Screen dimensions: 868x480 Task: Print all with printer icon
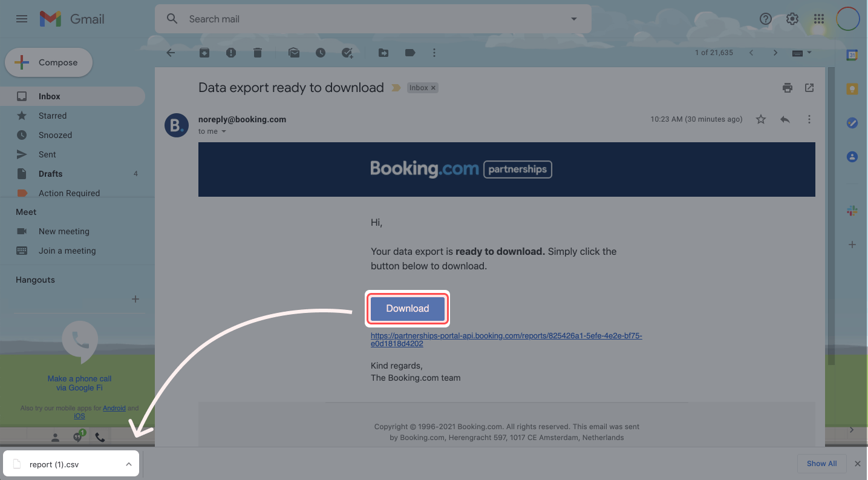(788, 88)
